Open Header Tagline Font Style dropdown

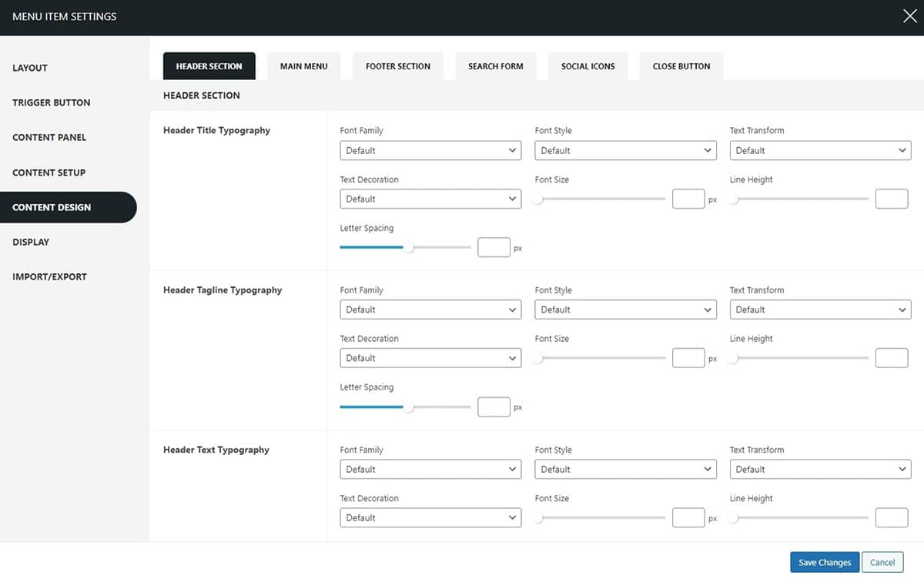(625, 310)
